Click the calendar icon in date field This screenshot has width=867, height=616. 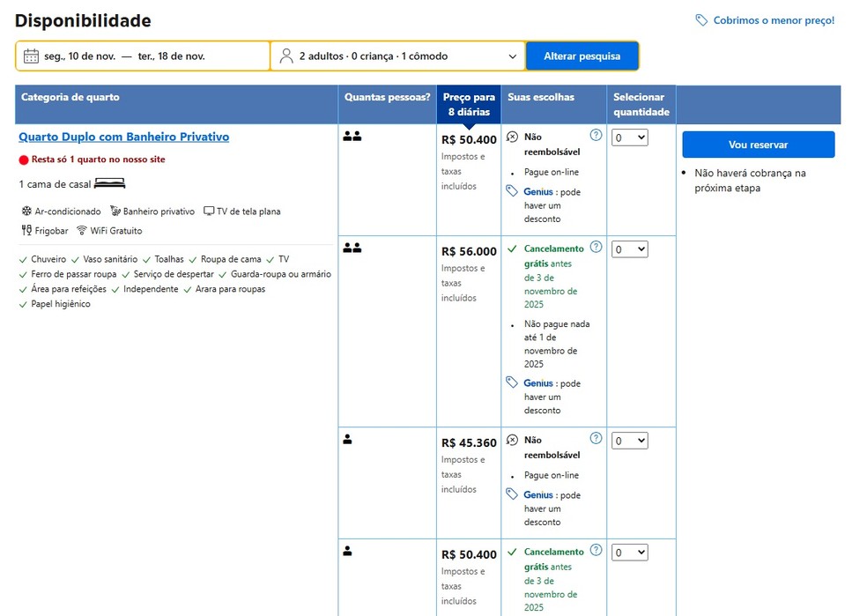tap(31, 56)
